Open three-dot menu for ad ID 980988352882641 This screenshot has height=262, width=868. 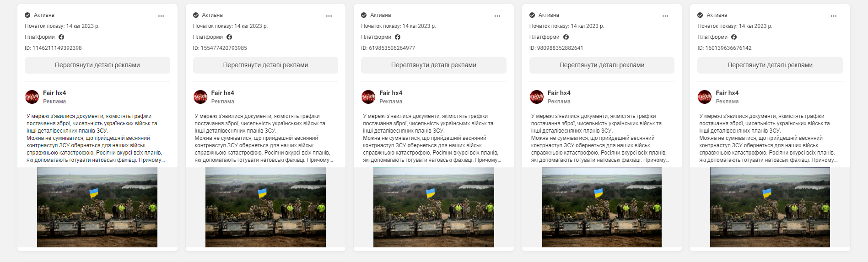(665, 16)
